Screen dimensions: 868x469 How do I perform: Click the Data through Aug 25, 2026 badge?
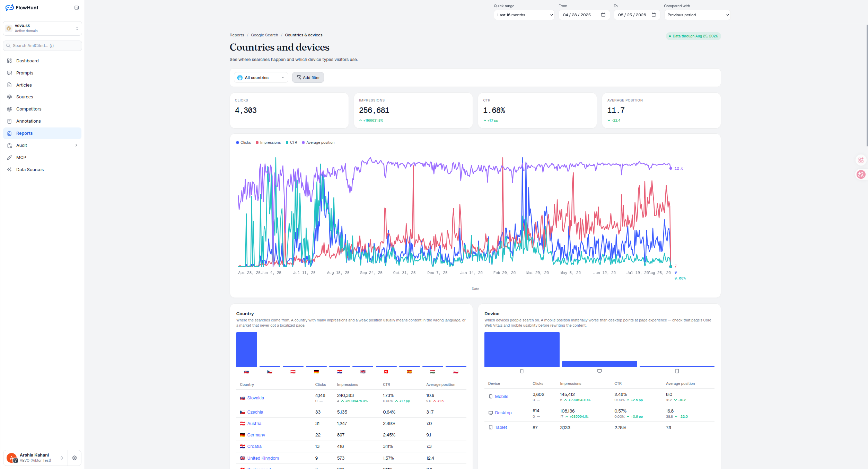[x=693, y=36]
